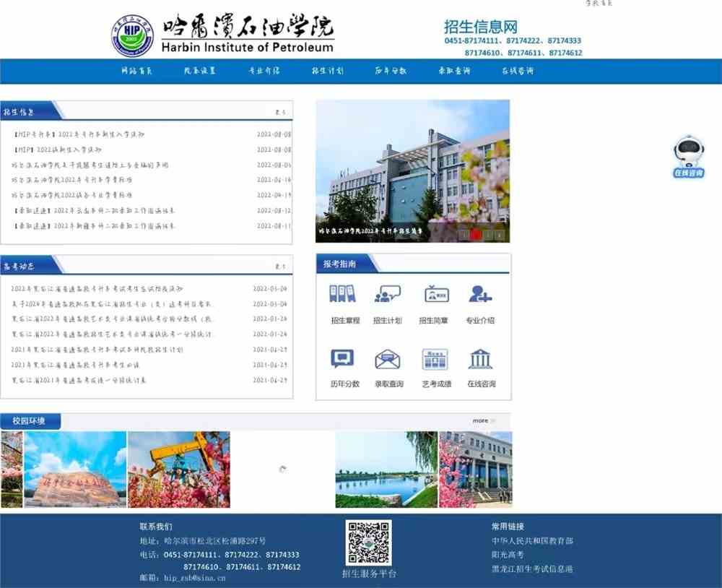722x588 pixels.
Task: Click the 校园环境 section header
Action: point(29,421)
